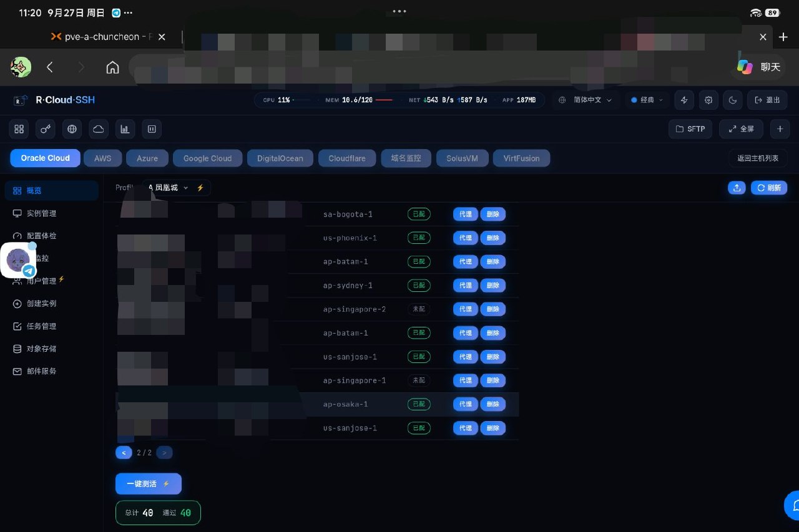Open 邮件服务 in the sidebar
The height and width of the screenshot is (532, 799).
(51, 371)
